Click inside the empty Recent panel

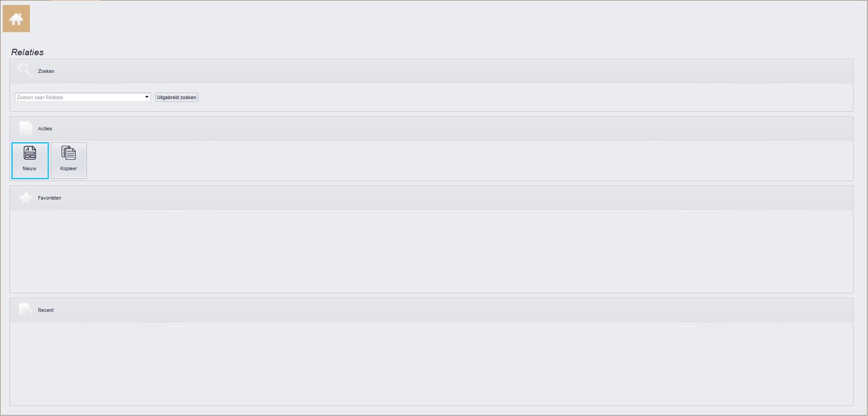pos(432,363)
